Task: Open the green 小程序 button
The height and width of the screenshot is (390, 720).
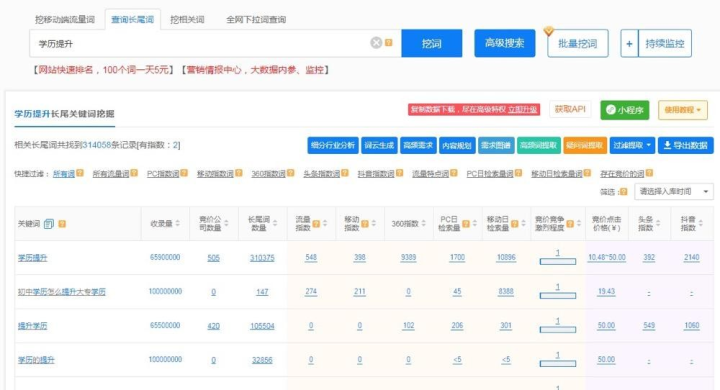Action: [624, 110]
